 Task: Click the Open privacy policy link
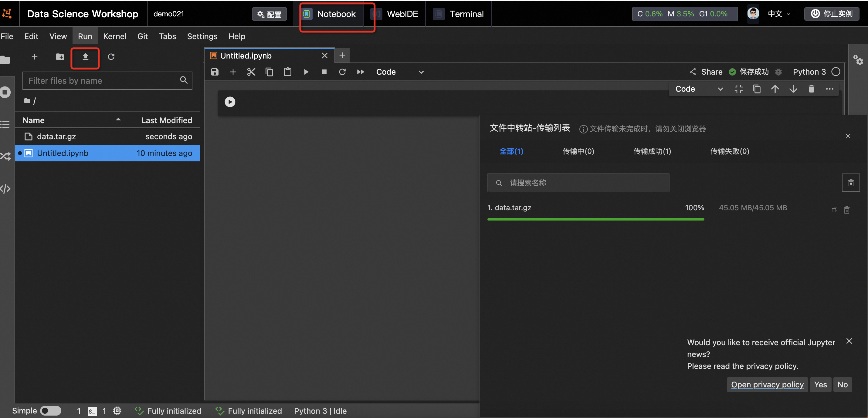click(x=767, y=384)
